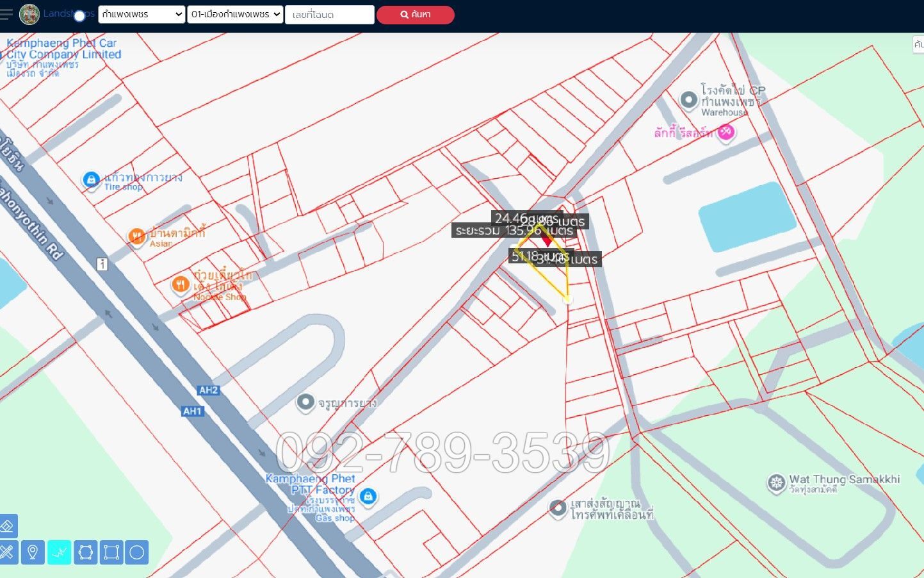Screen dimensions: 924x578
Task: Click the orange บ้านตามิกกี้ restaurant marker
Action: click(x=136, y=236)
